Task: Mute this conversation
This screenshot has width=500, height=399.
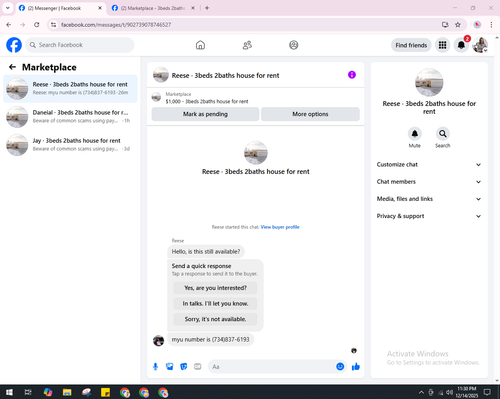Action: point(415,134)
